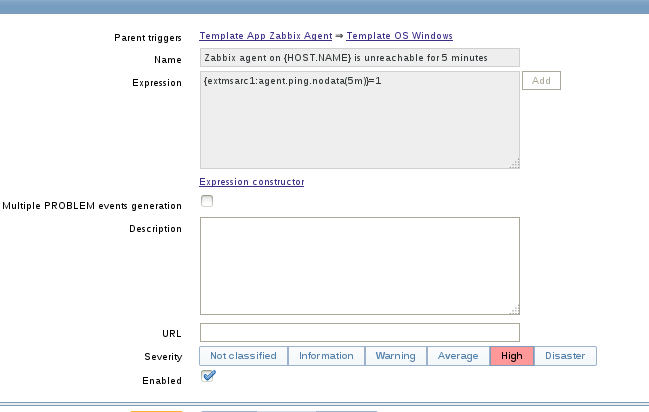The height and width of the screenshot is (412, 649).
Task: Click the trigger Name input field
Action: click(360, 58)
